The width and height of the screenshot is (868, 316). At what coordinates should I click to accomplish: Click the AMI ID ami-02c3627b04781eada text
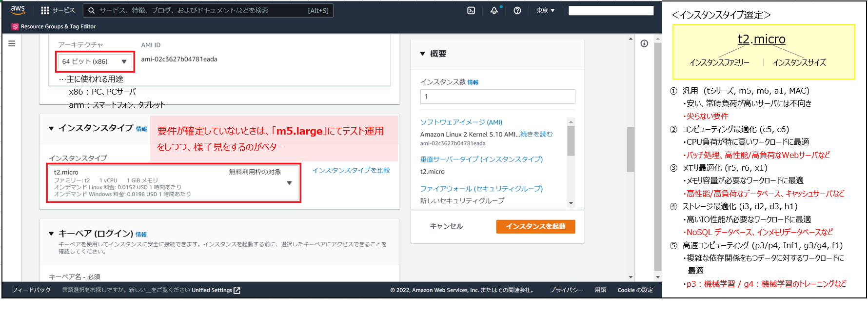[179, 59]
